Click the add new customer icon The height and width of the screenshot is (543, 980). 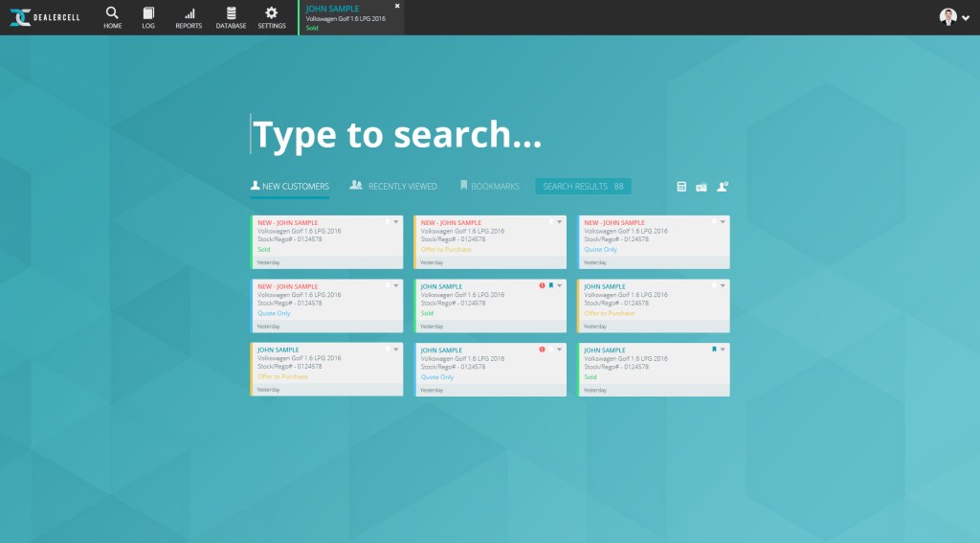[x=723, y=187]
